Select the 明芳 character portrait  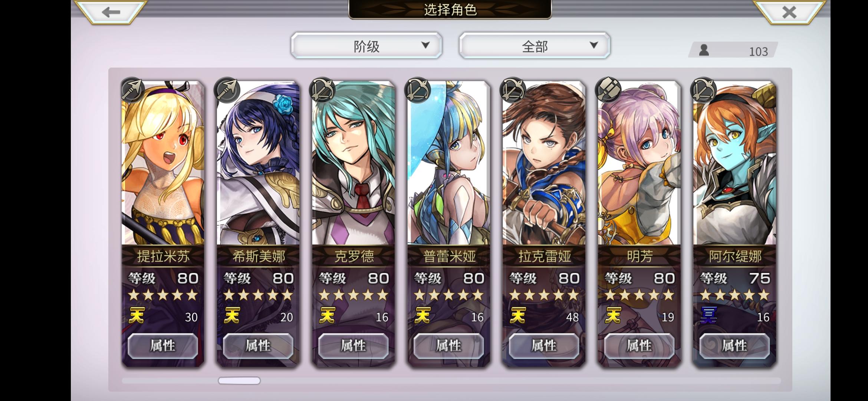click(639, 163)
